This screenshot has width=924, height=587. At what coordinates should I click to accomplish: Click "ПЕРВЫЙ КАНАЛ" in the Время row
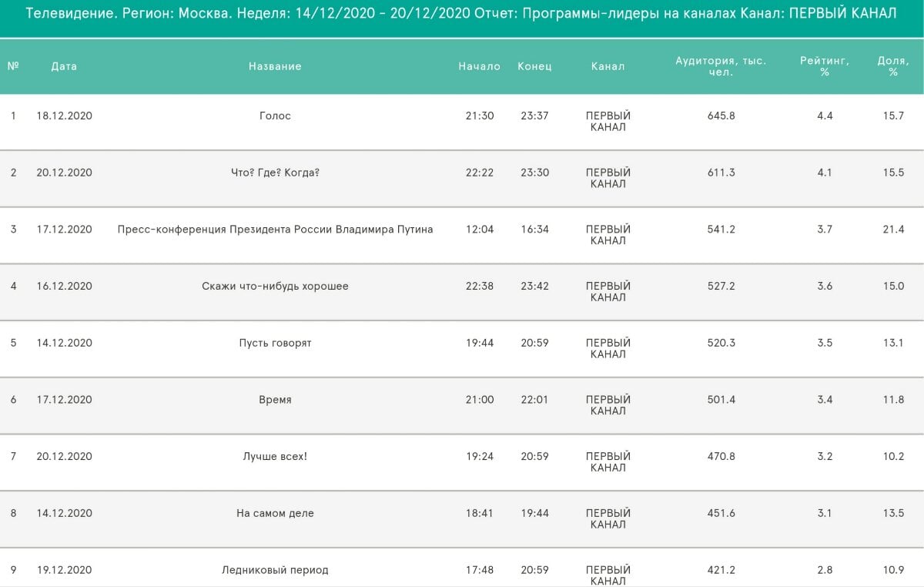[x=608, y=406]
